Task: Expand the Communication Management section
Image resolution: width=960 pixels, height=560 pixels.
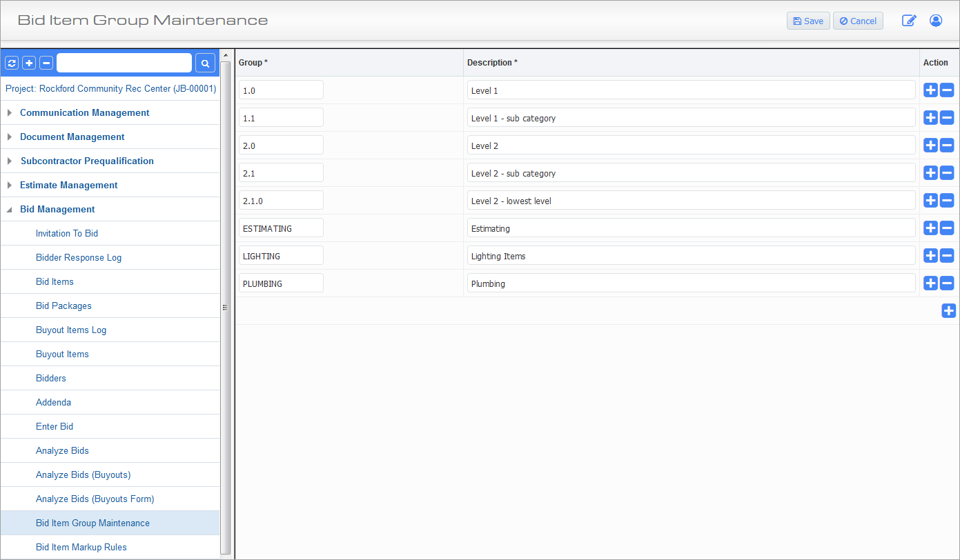Action: point(10,112)
